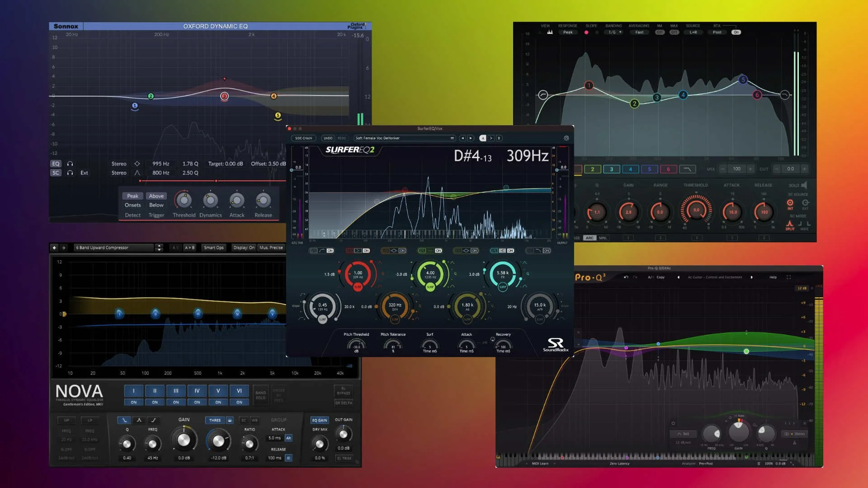Open Banding 1/6 dropdown
Screen dimensions: 868x488
coord(615,32)
